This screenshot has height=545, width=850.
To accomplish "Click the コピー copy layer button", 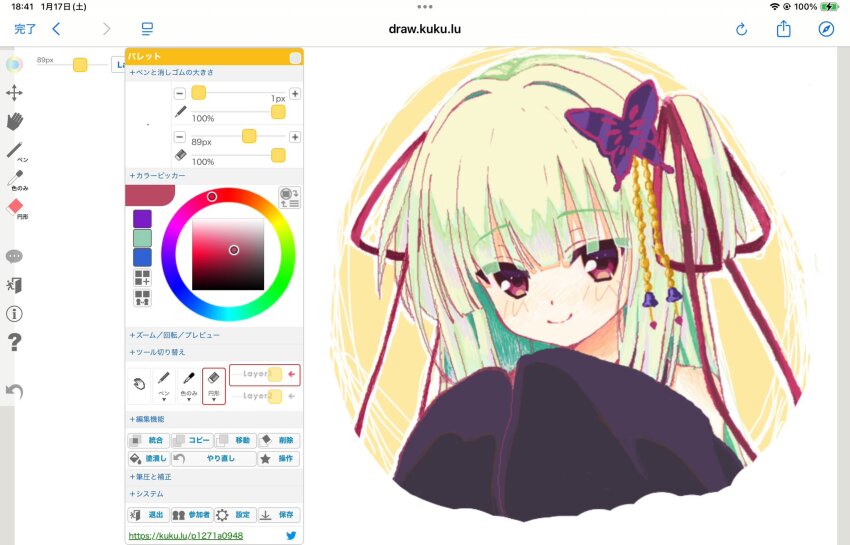I will (x=192, y=440).
